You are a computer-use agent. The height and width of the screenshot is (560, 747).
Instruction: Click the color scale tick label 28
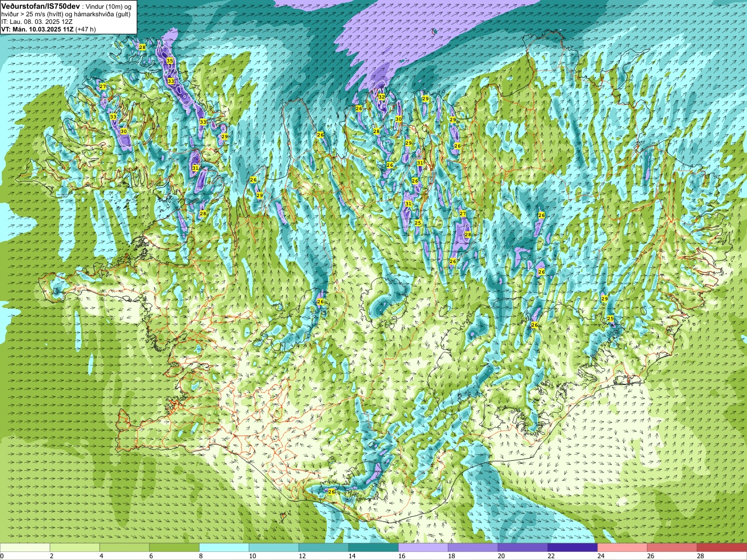[x=700, y=556]
